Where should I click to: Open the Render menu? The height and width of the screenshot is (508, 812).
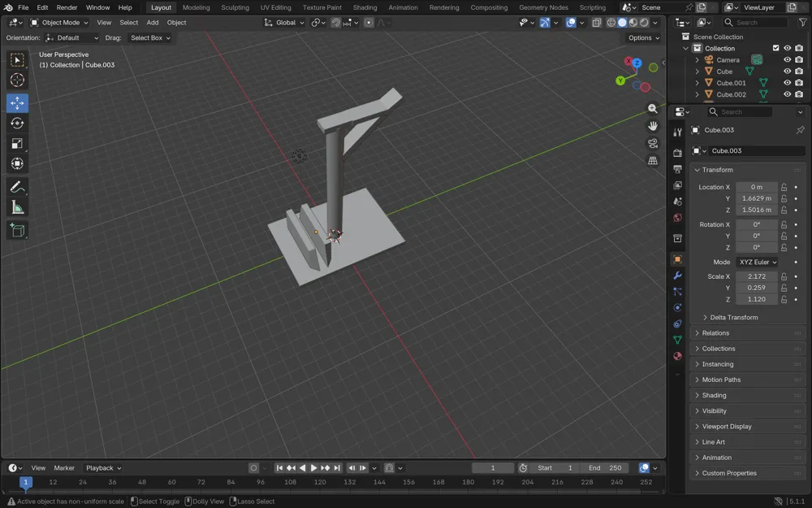(x=67, y=7)
